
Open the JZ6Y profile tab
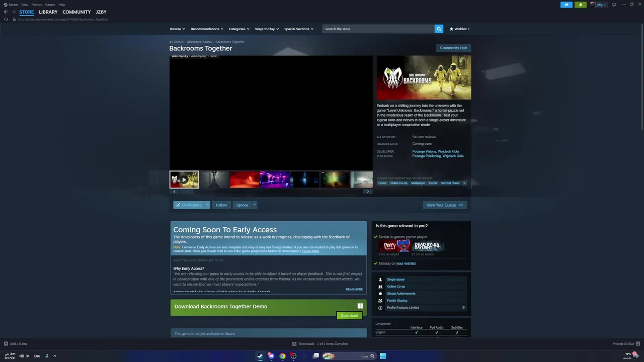[101, 12]
